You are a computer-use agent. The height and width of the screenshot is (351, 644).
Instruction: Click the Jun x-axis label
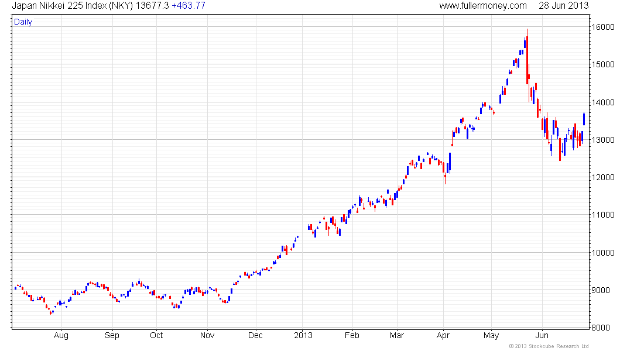542,335
